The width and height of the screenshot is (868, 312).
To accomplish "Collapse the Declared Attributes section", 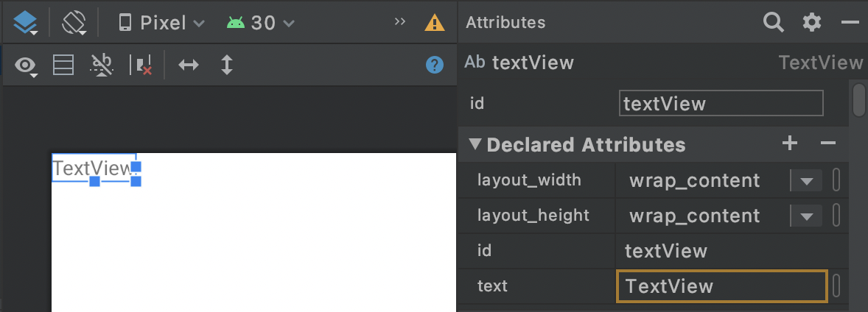I will click(475, 144).
